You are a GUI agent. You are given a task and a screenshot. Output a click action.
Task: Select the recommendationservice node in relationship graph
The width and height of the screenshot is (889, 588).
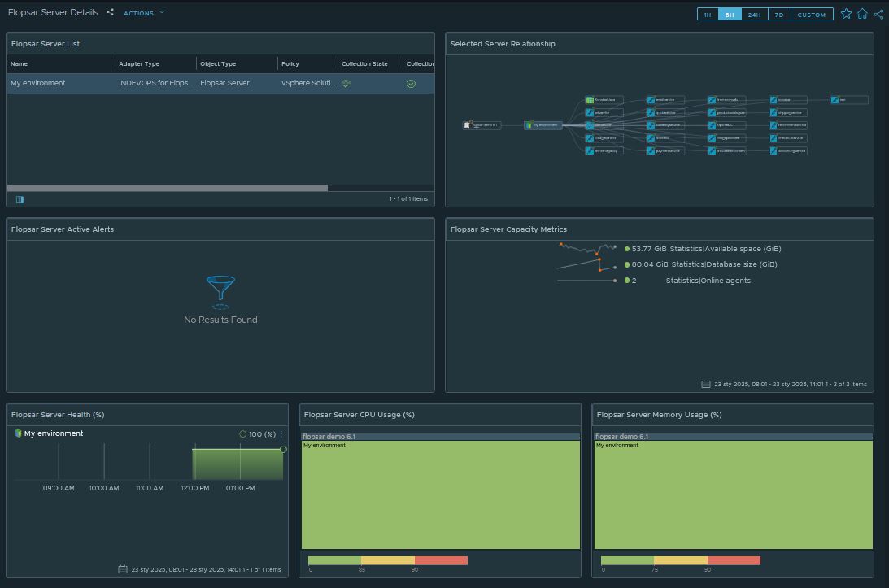coord(788,125)
